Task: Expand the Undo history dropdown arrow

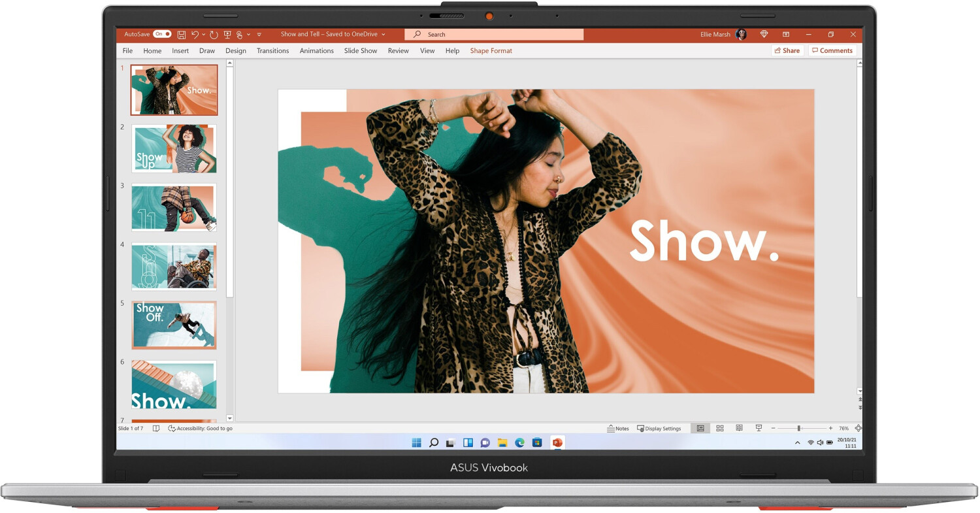Action: coord(204,35)
